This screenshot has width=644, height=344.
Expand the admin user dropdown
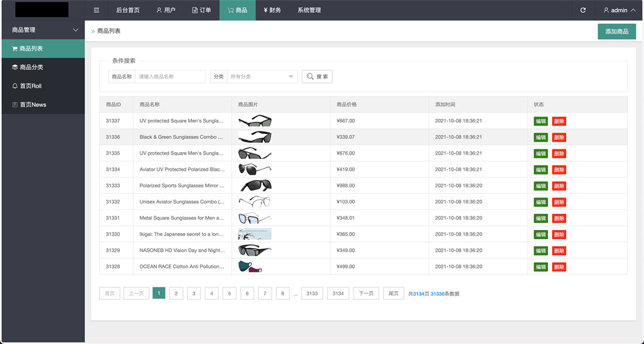619,10
